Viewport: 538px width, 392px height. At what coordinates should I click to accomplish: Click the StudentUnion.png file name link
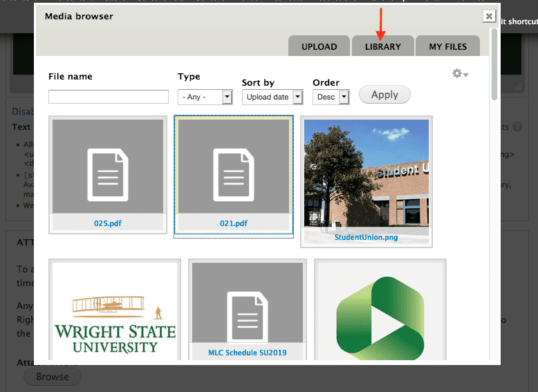(x=366, y=237)
